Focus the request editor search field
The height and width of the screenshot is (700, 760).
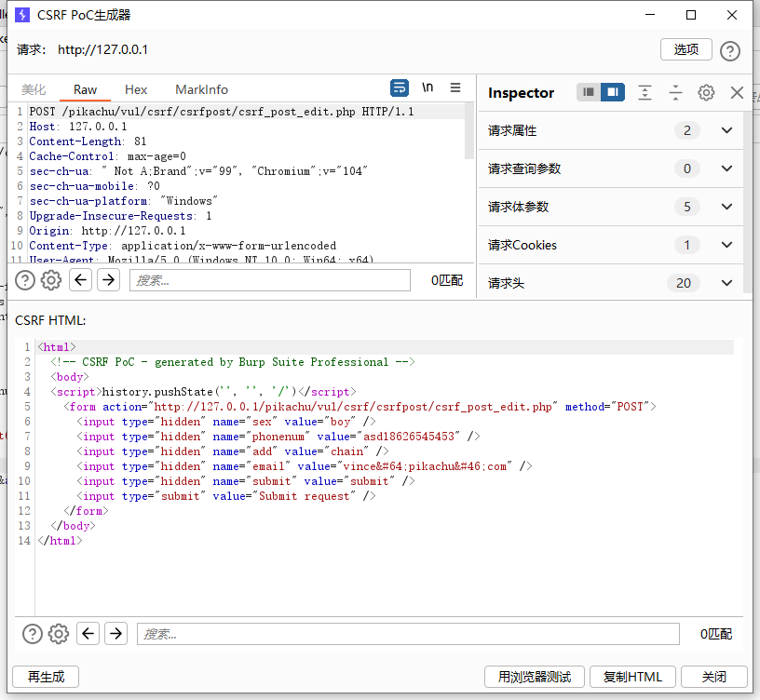tap(270, 280)
